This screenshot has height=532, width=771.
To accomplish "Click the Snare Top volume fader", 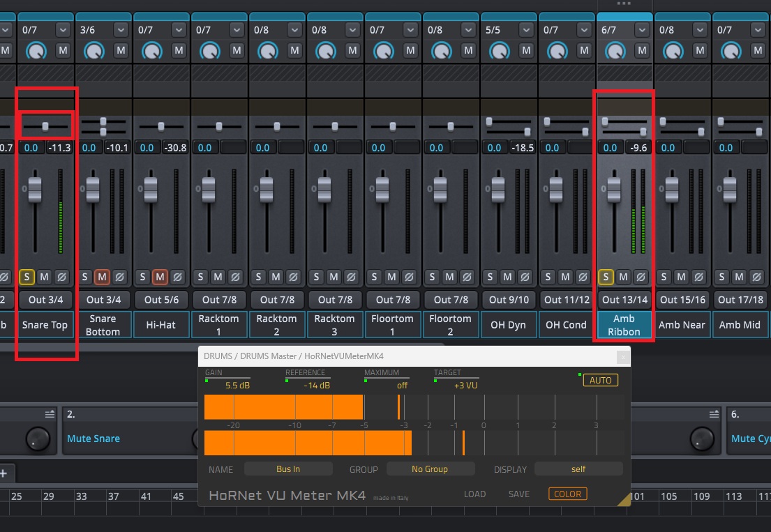I will pyautogui.click(x=34, y=189).
